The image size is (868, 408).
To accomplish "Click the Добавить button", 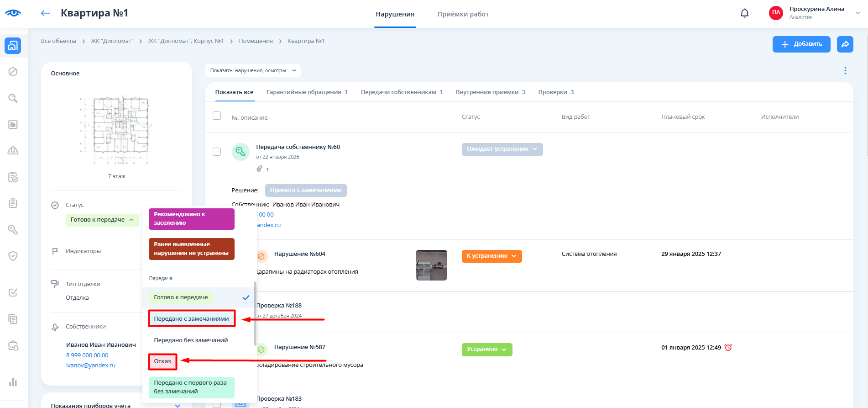I will [x=801, y=44].
